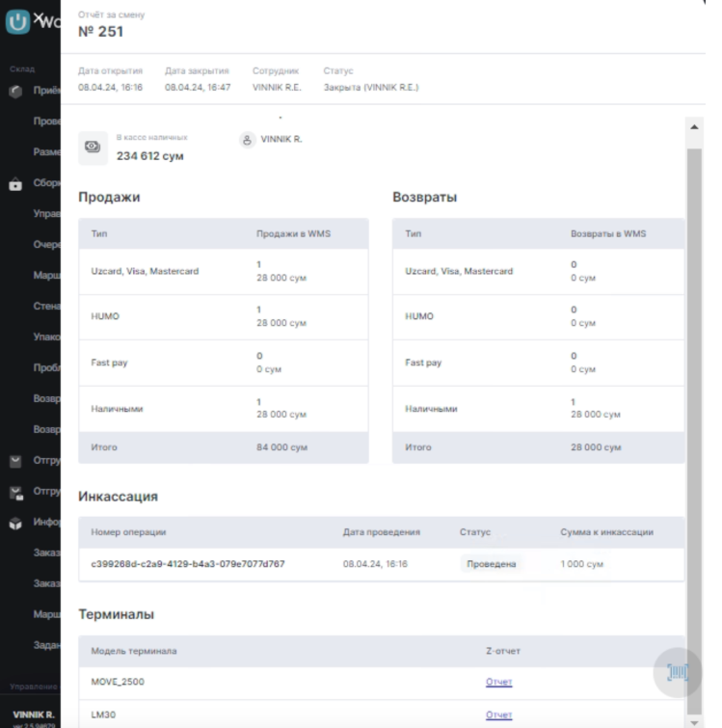Viewport: 722px width, 728px height.
Task: Click operation number c399268d-c2a9-4129-b4a3-079e7077d767
Action: (188, 564)
